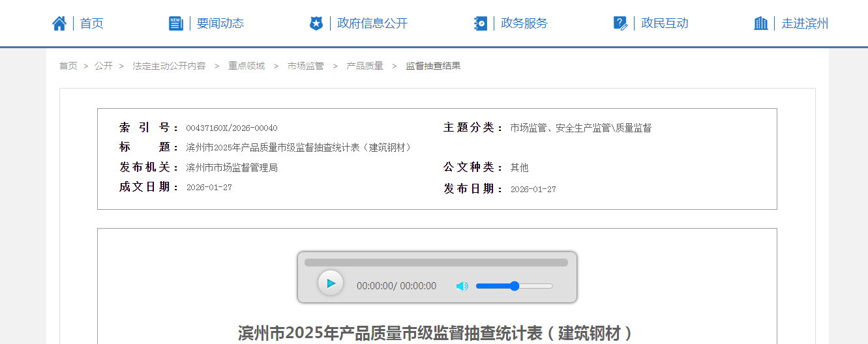Image resolution: width=868 pixels, height=344 pixels.
Task: Play the audio reading of the article
Action: 331,283
